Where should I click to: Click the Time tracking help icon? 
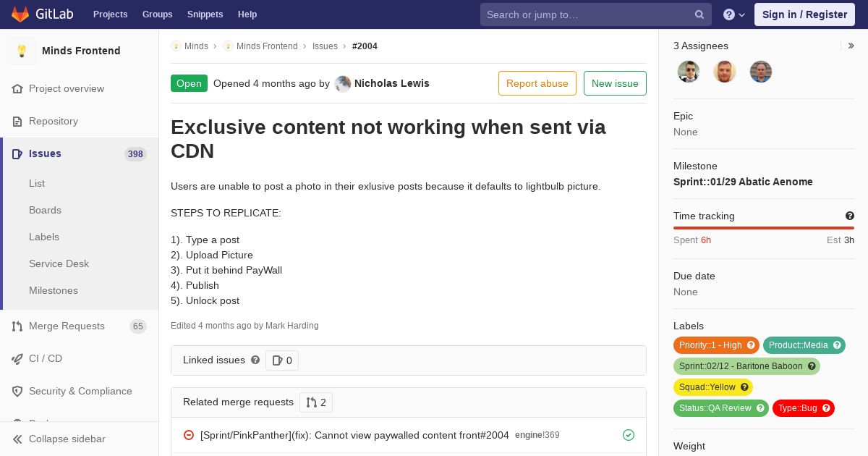click(850, 216)
